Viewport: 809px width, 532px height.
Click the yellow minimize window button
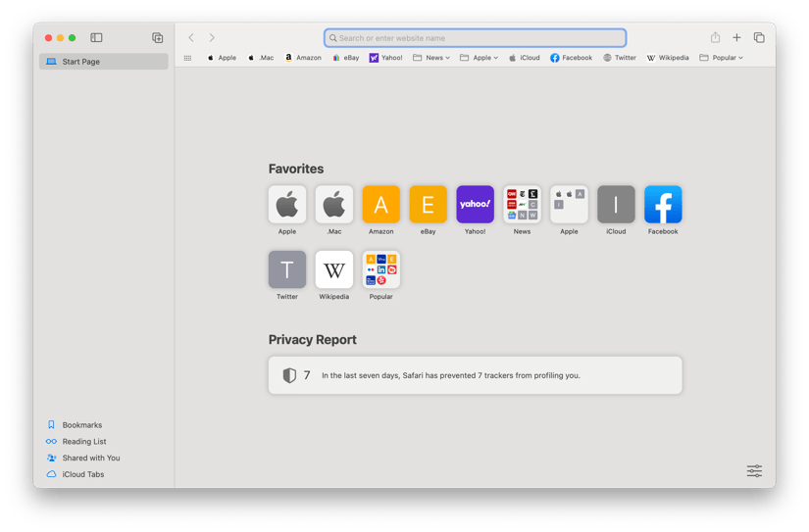[61, 37]
